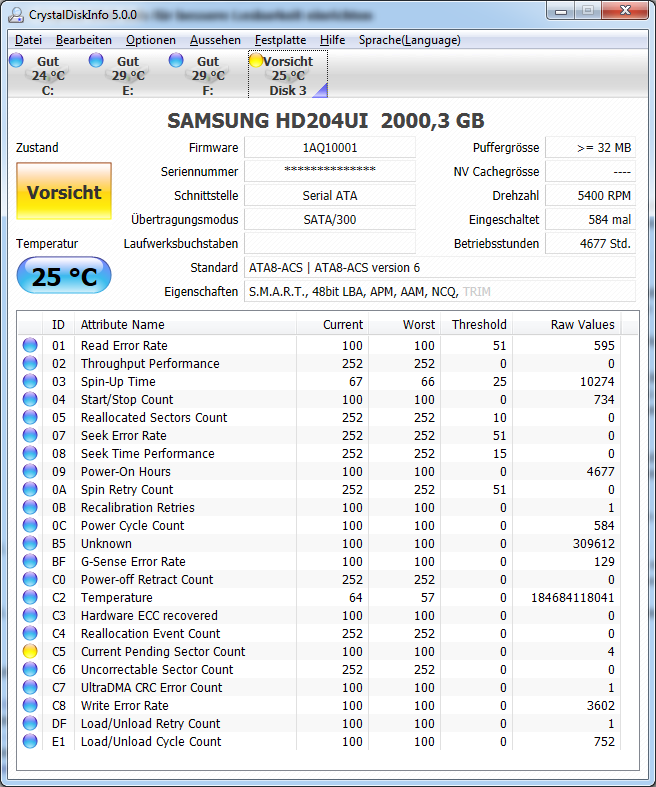Click status orb of Load/Unload Retry Count row
The width and height of the screenshot is (656, 787).
[30, 723]
